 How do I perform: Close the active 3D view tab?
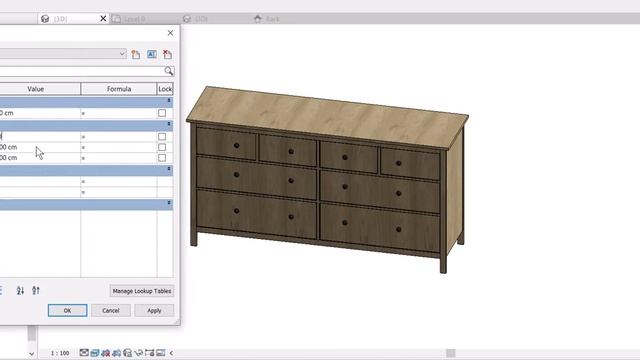(103, 18)
